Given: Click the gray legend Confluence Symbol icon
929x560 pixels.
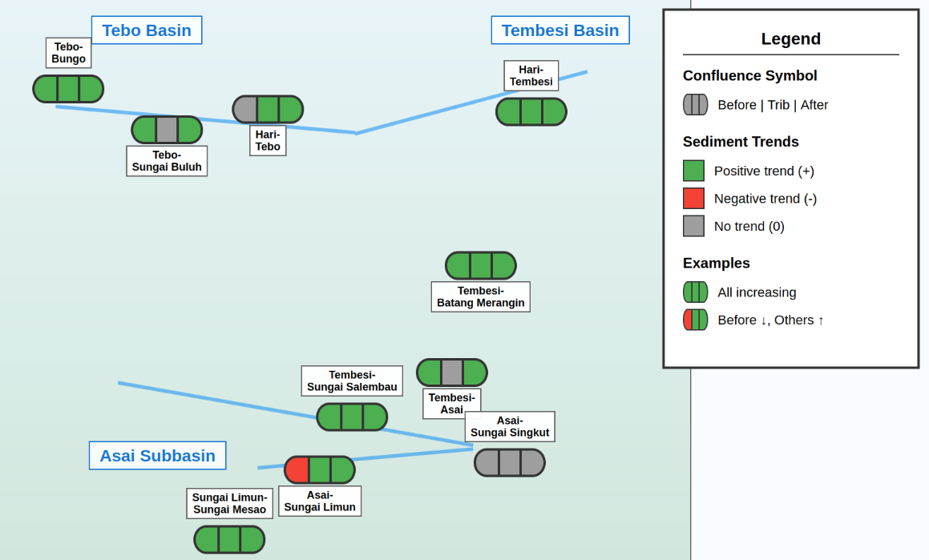Looking at the screenshot, I should coord(695,105).
